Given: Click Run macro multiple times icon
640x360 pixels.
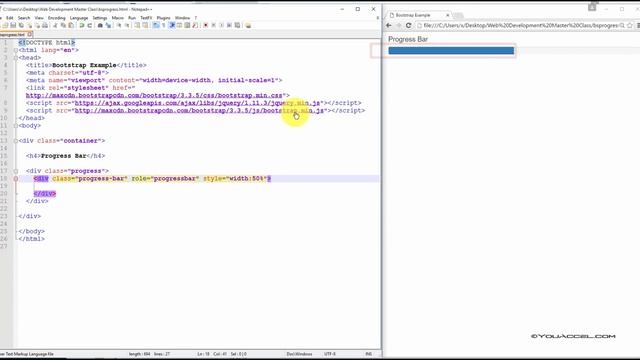Looking at the screenshot, I should coord(229,25).
